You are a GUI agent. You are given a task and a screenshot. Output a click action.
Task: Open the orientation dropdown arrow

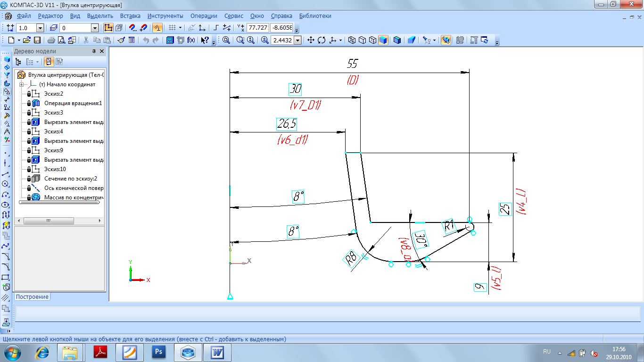pyautogui.click(x=341, y=41)
